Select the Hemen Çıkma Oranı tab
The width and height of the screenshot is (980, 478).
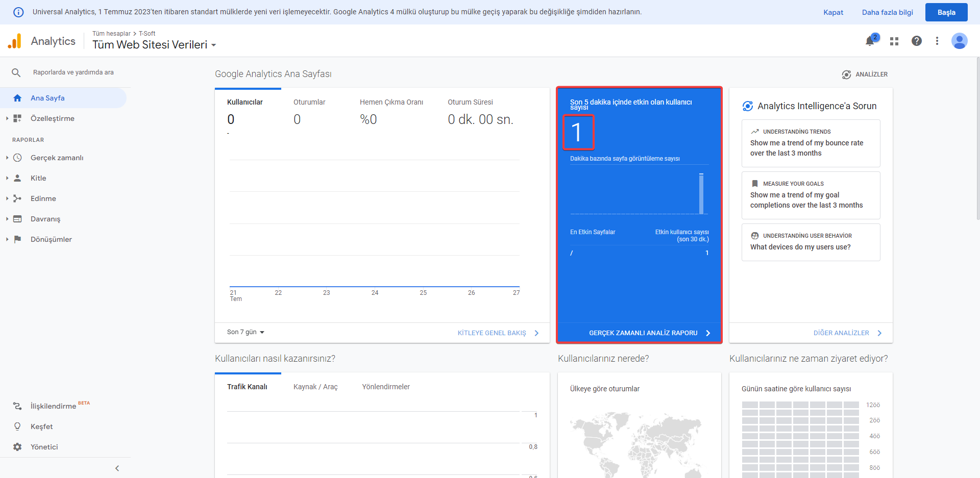tap(391, 113)
